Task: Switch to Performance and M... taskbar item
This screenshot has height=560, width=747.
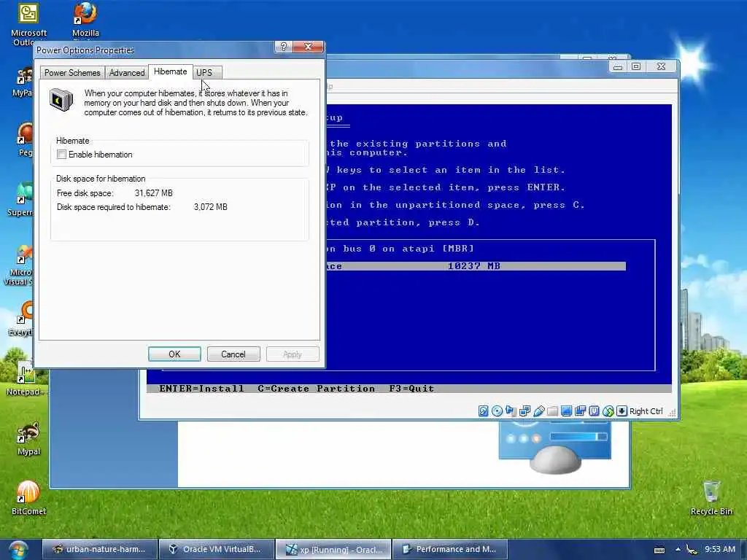Action: (x=450, y=549)
